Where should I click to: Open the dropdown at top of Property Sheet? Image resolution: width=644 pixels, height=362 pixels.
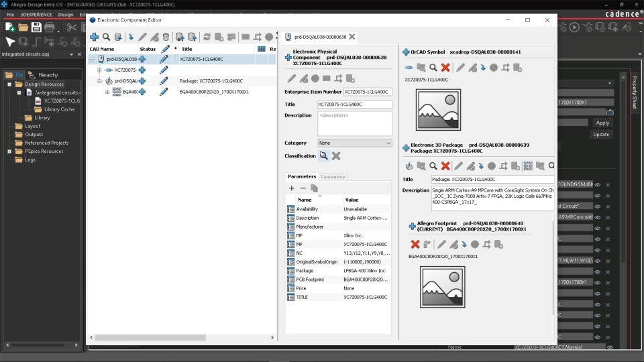(x=610, y=83)
